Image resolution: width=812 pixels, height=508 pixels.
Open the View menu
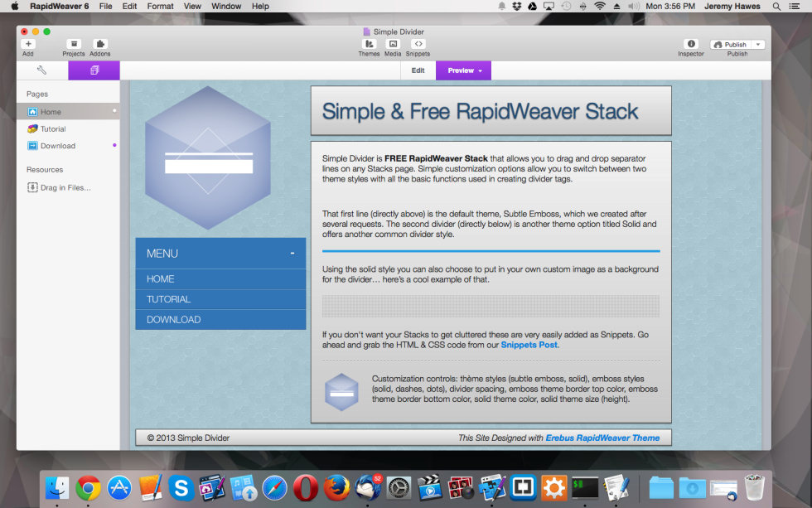[192, 6]
